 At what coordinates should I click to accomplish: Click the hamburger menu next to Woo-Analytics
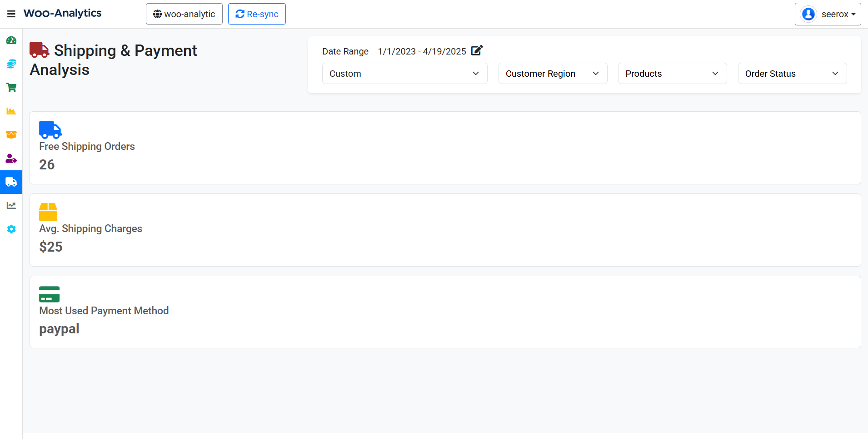pyautogui.click(x=11, y=13)
